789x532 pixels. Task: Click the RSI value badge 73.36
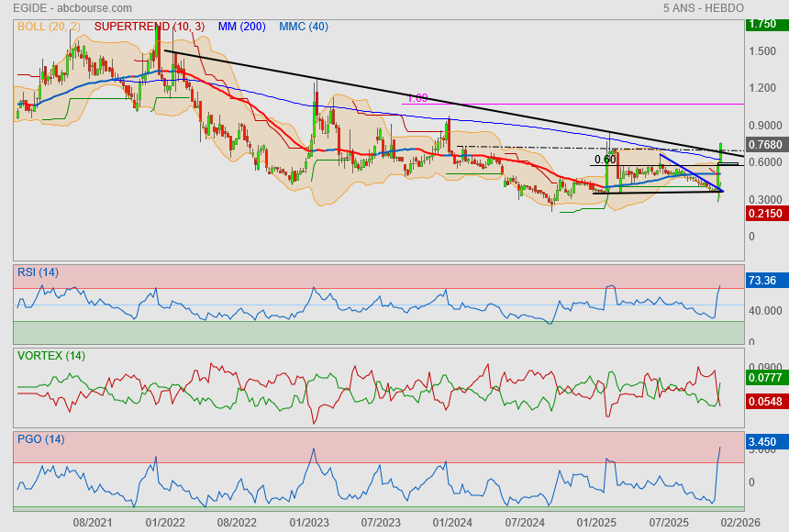click(x=763, y=281)
